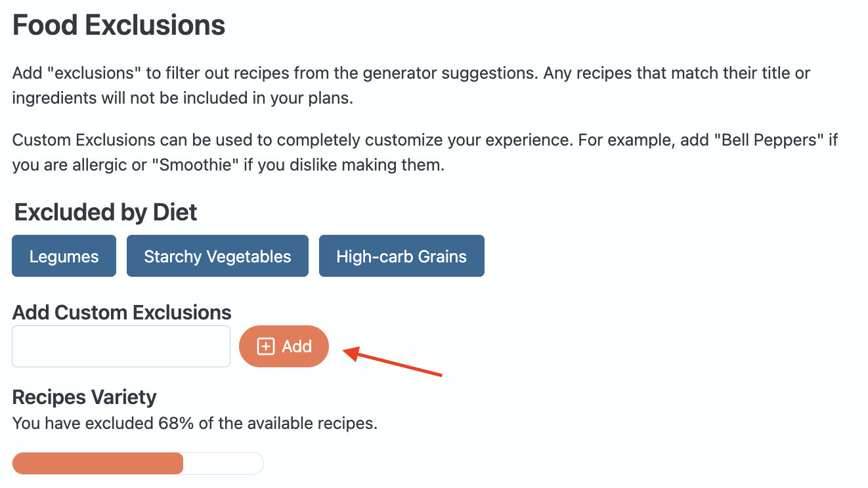Toggle the Starchy Vegetables exclusion tag
868x488 pixels.
217,256
